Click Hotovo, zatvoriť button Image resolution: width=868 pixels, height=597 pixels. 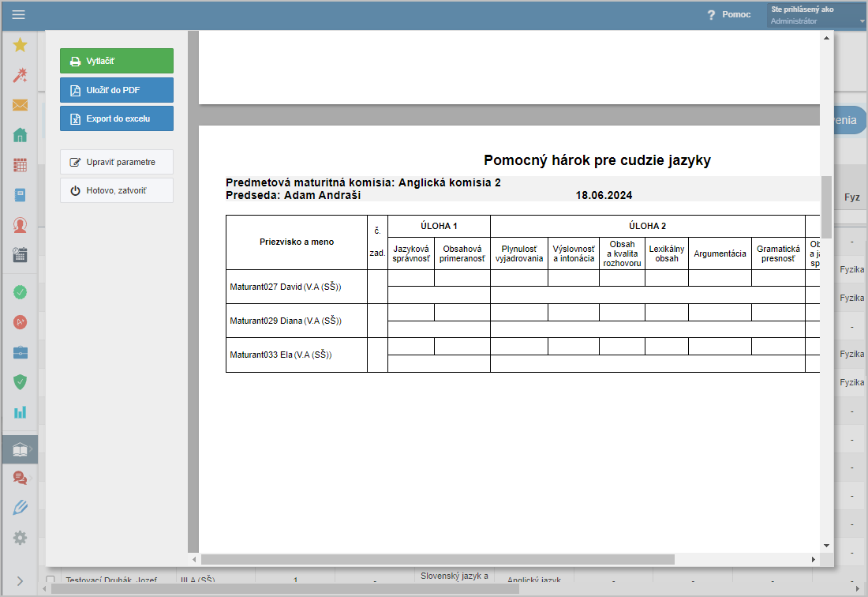pyautogui.click(x=117, y=190)
